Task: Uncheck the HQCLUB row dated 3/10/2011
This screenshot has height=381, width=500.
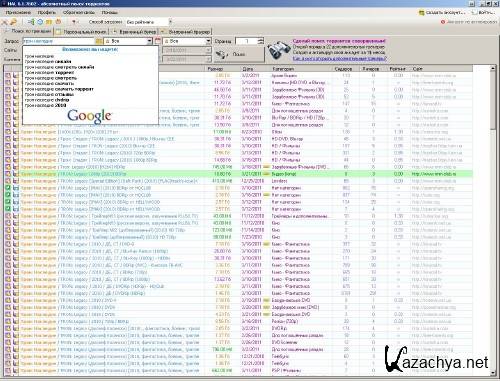Action: pos(8,188)
